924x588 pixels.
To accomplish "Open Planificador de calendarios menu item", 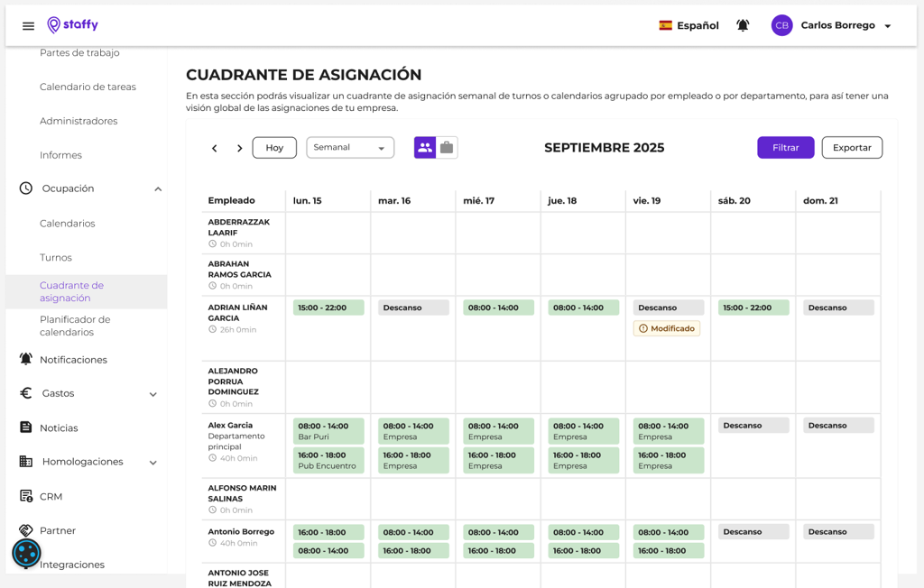I will tap(75, 326).
